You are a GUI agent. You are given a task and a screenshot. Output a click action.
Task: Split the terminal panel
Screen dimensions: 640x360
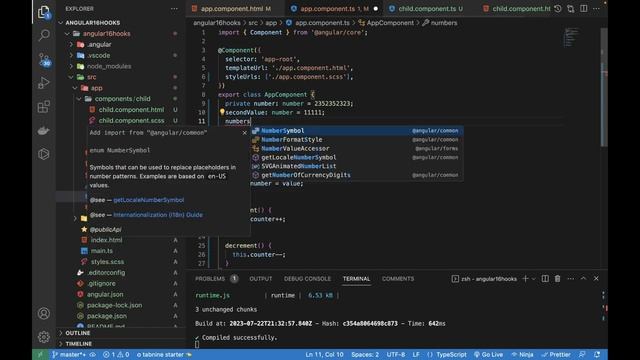(545, 279)
